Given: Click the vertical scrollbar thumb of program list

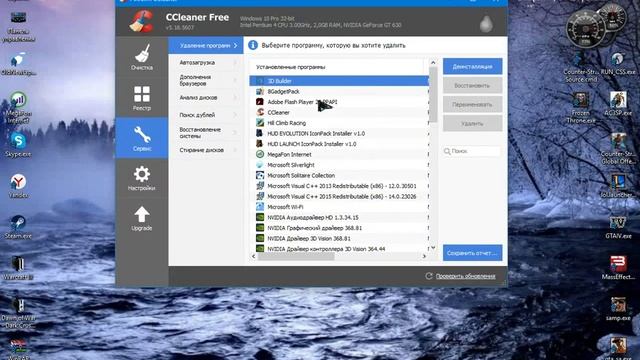Looking at the screenshot, I should (x=433, y=95).
